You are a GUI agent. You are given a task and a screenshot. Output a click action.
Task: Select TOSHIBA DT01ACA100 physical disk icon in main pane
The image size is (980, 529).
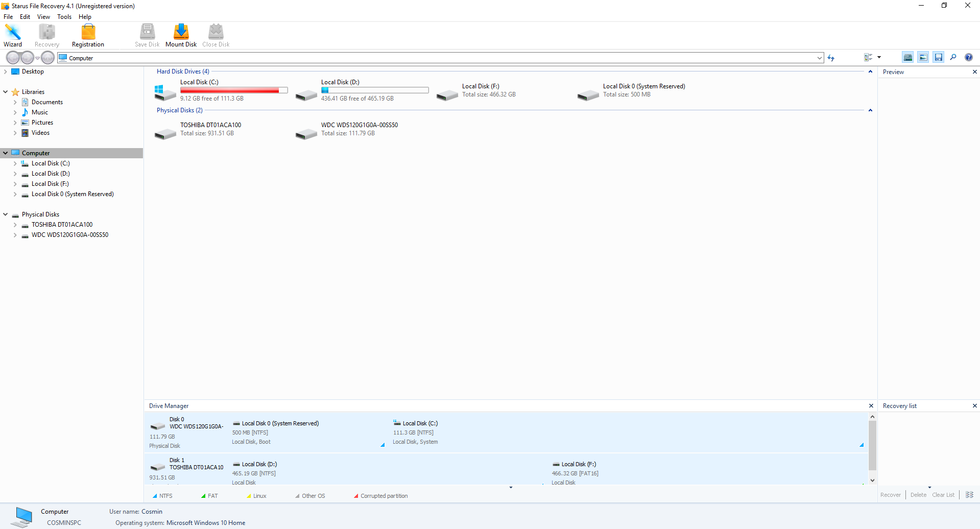pyautogui.click(x=165, y=134)
